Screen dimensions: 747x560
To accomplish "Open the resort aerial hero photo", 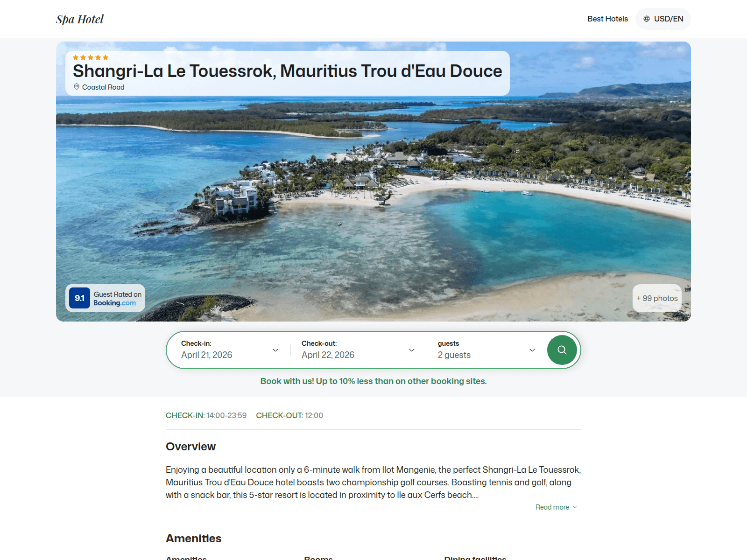I will click(373, 196).
